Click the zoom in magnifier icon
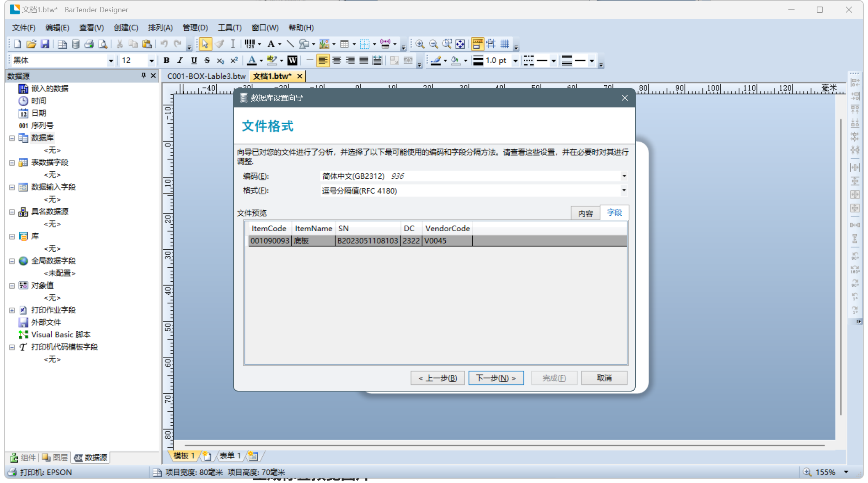 tap(419, 44)
